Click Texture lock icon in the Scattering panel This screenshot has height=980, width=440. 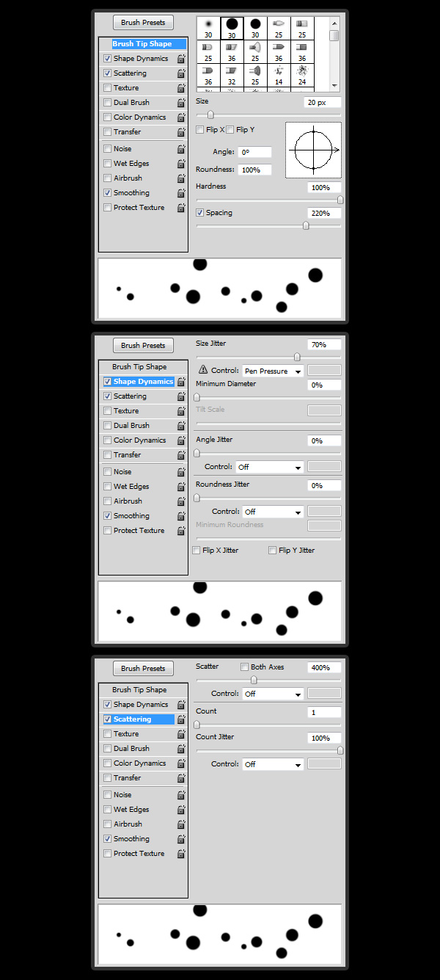180,734
